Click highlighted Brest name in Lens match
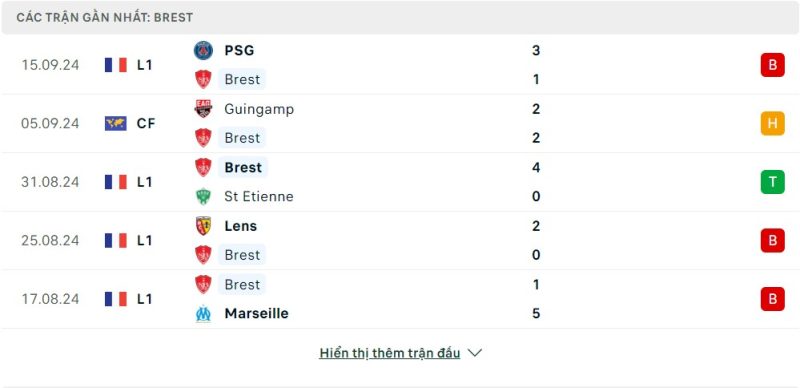 point(242,255)
